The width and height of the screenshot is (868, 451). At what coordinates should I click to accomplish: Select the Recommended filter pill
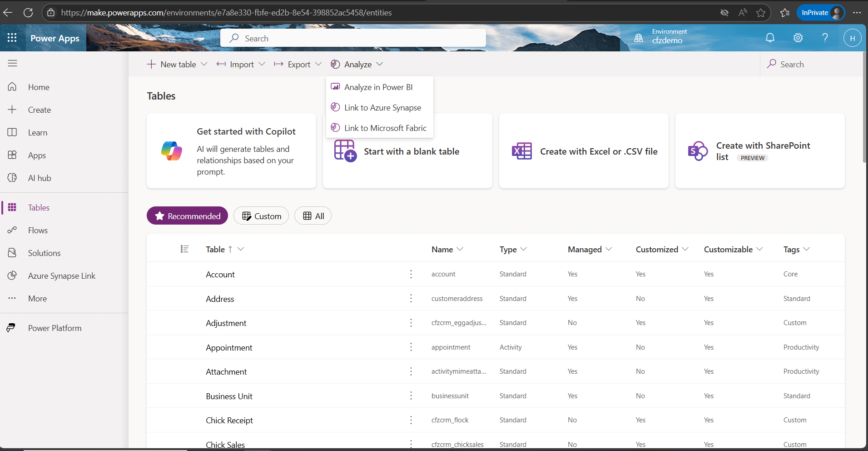(x=187, y=216)
